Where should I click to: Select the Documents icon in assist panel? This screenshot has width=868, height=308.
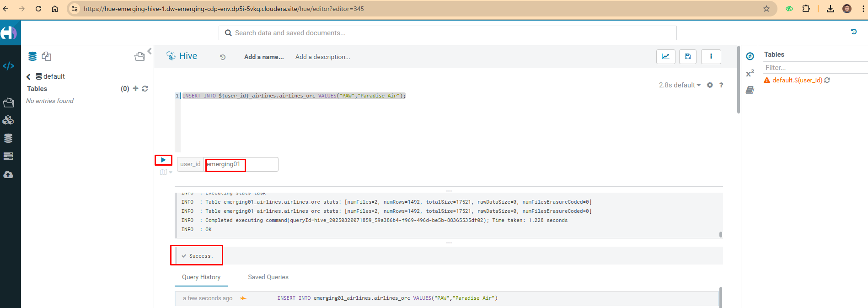(47, 56)
